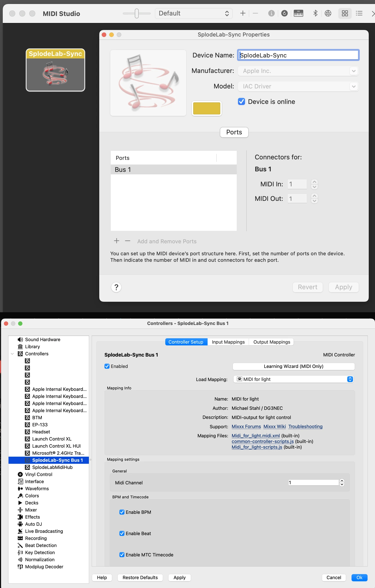Launch Learning Wizard (MIDI Only)

[x=293, y=366]
